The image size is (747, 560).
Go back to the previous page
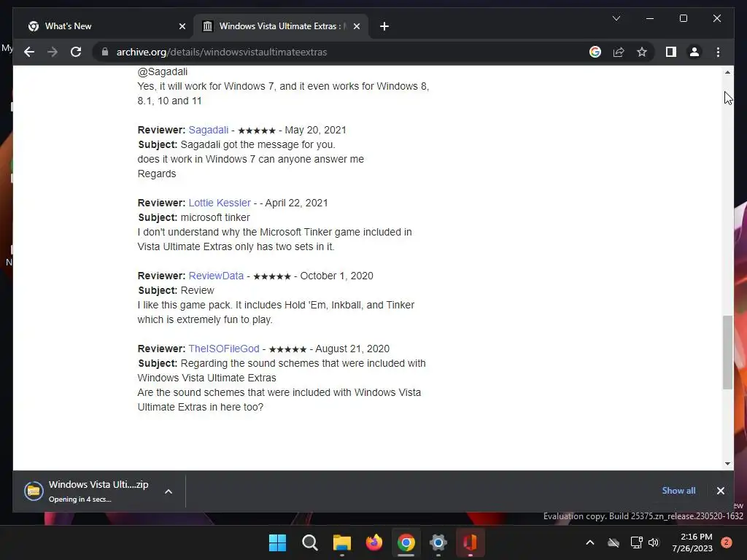click(29, 52)
